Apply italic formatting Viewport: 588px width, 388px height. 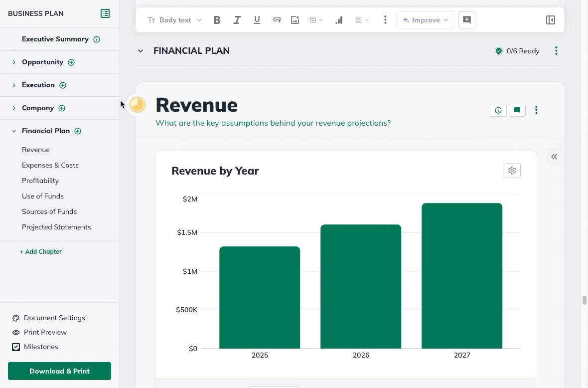click(237, 20)
